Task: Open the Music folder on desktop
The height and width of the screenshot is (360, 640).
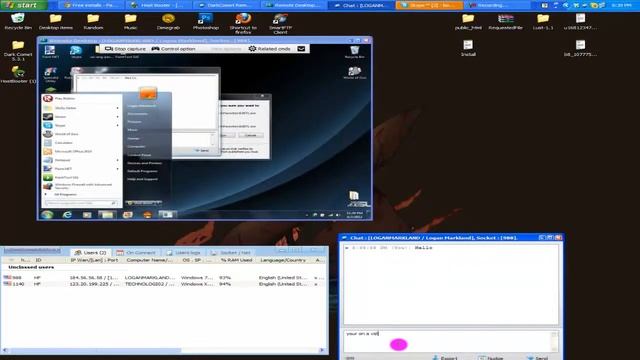Action: pyautogui.click(x=131, y=21)
